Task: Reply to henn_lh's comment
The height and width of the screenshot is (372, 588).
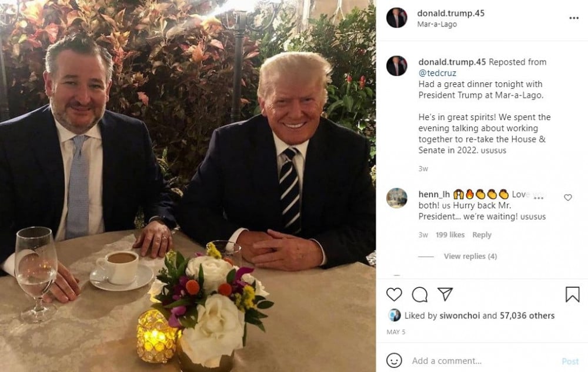Action: point(482,235)
